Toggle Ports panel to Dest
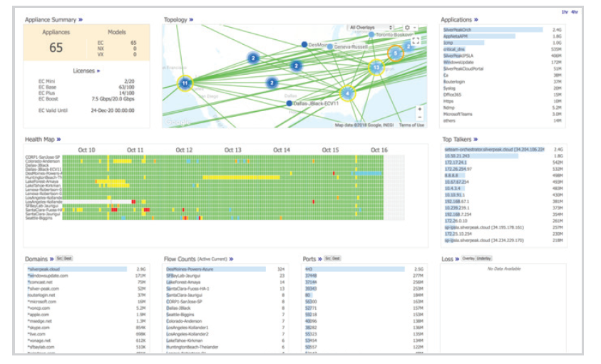 click(x=336, y=259)
